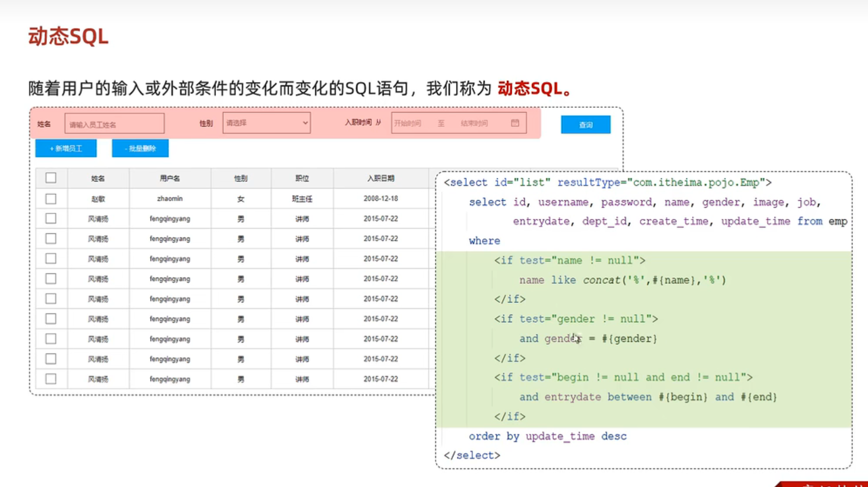868x487 pixels.
Task: Click the 2008-12-18 entry date cell
Action: click(381, 198)
